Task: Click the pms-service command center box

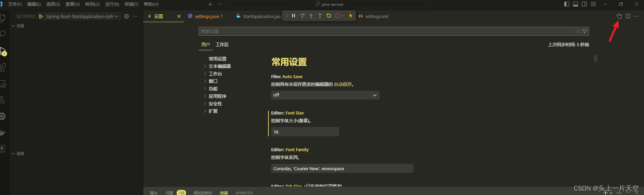Action: point(329,4)
